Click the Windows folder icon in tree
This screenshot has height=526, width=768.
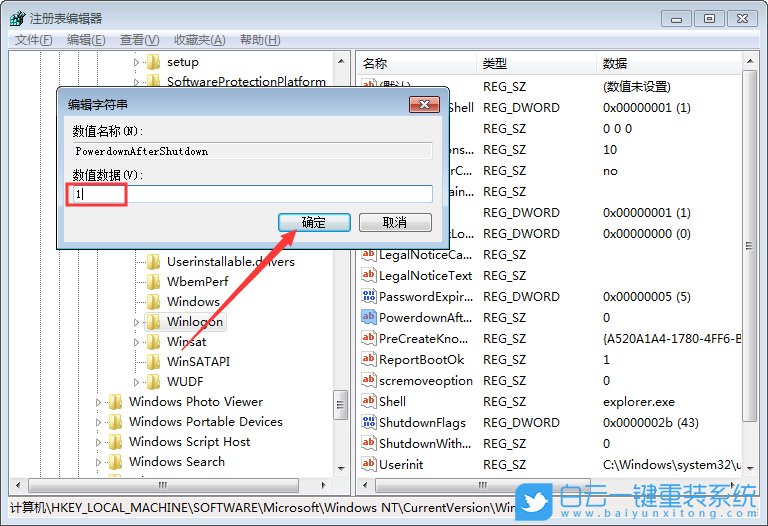[153, 302]
